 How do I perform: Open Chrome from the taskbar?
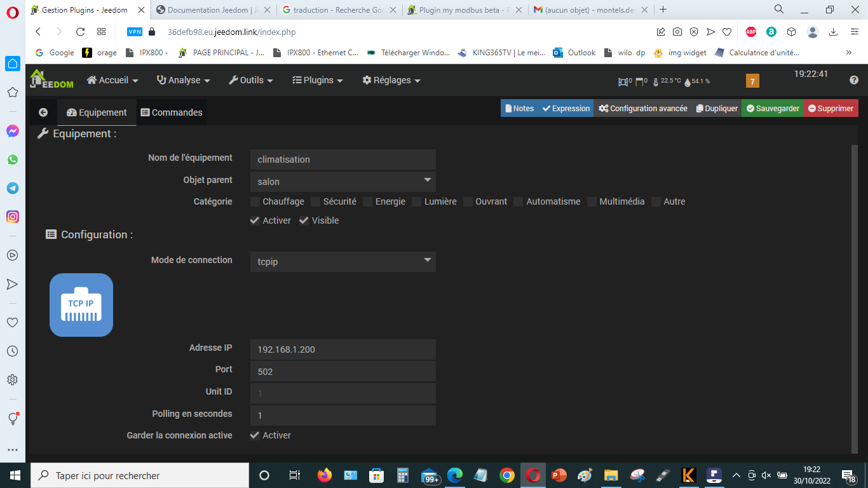[x=506, y=475]
